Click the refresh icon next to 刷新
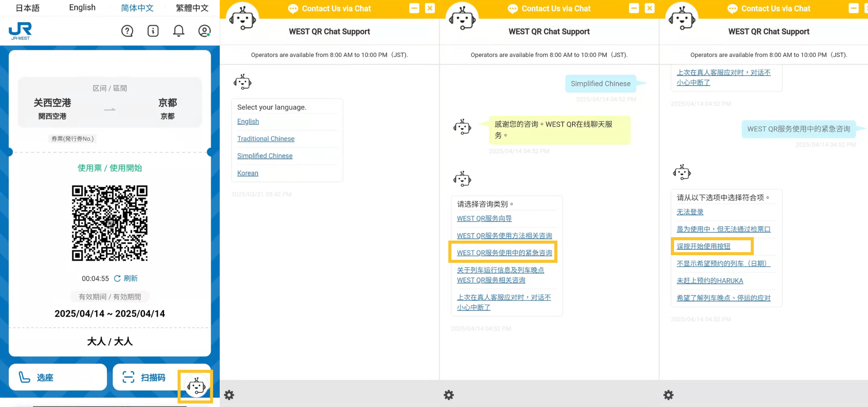The height and width of the screenshot is (407, 868). [x=117, y=279]
